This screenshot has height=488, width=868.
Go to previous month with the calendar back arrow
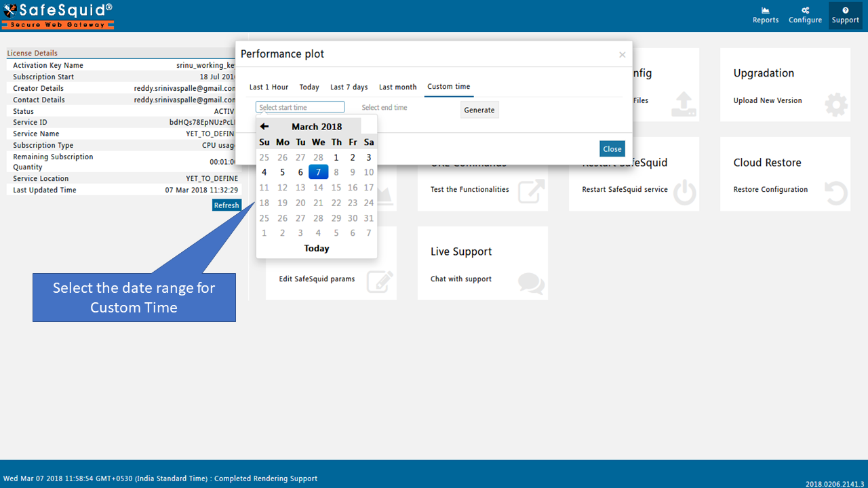(x=264, y=126)
